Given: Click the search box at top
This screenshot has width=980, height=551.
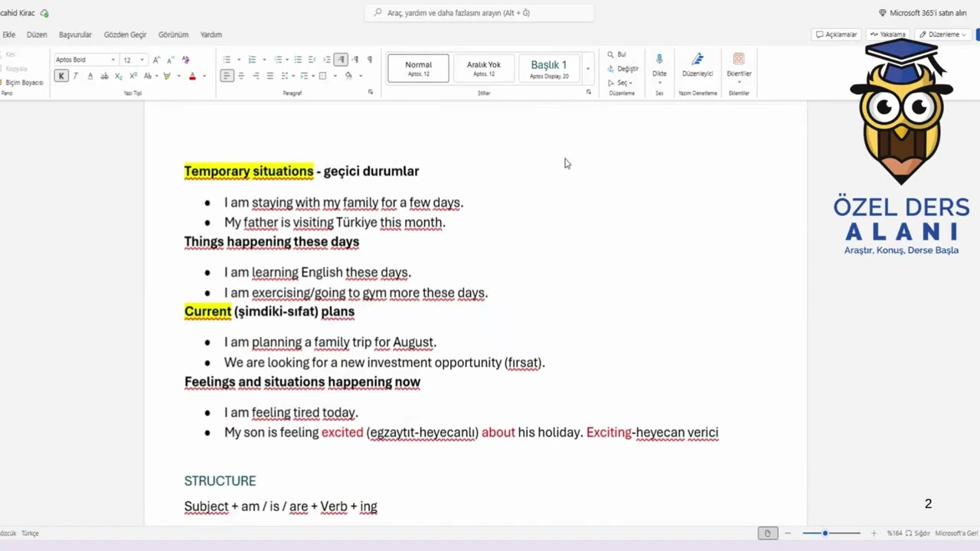Looking at the screenshot, I should click(479, 13).
